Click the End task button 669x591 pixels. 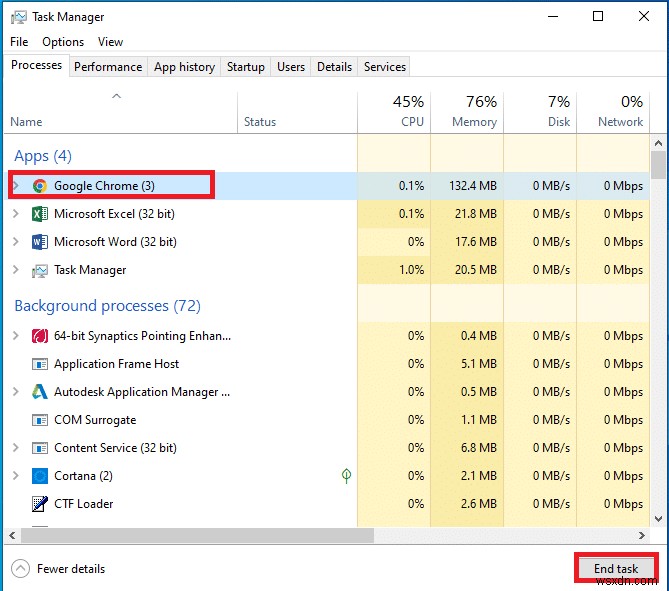(616, 568)
